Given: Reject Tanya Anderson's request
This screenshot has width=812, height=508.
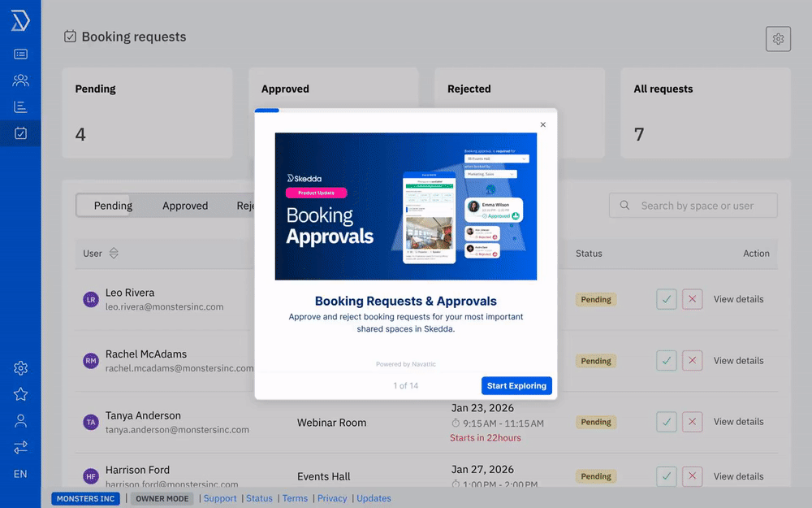Looking at the screenshot, I should [692, 421].
